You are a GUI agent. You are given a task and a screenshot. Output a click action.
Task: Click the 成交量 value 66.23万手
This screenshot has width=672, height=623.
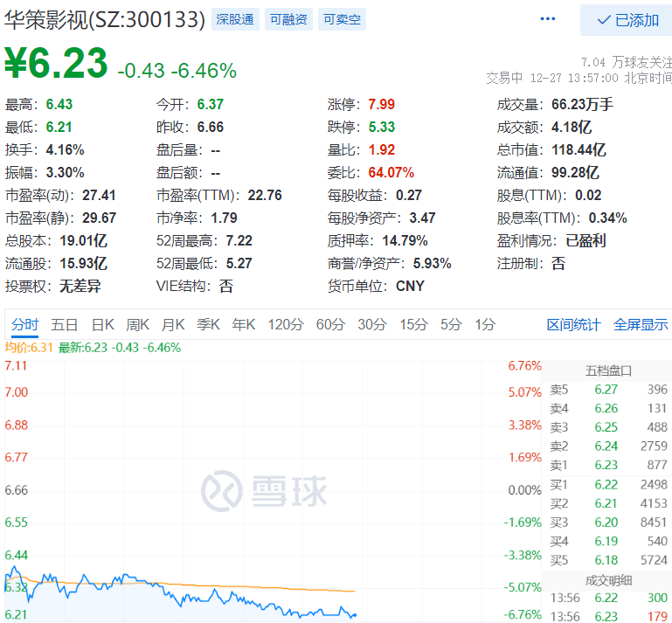[582, 104]
